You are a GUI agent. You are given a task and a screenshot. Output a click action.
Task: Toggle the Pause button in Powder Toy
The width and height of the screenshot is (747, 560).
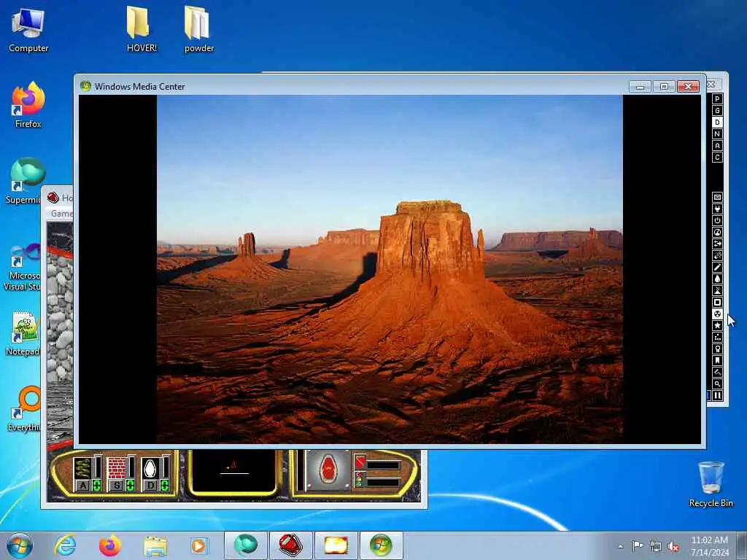pyautogui.click(x=718, y=396)
